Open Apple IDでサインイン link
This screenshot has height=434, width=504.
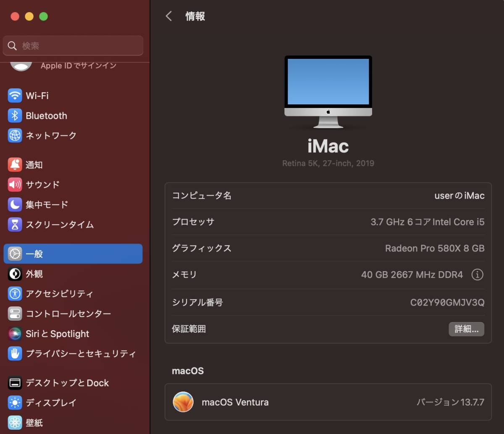pyautogui.click(x=79, y=65)
